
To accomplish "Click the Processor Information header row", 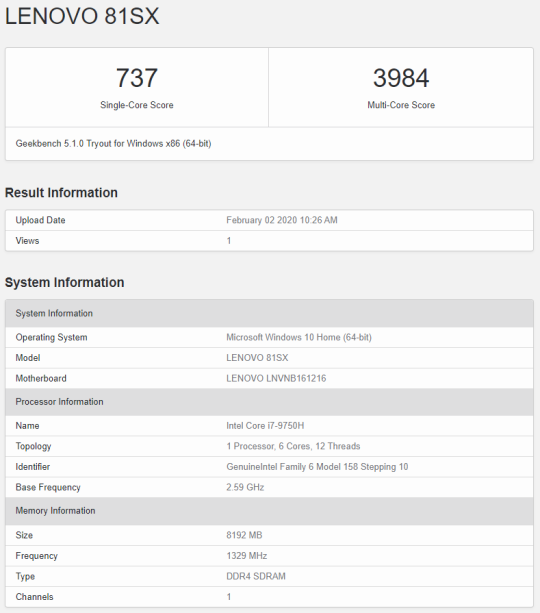I will (269, 402).
